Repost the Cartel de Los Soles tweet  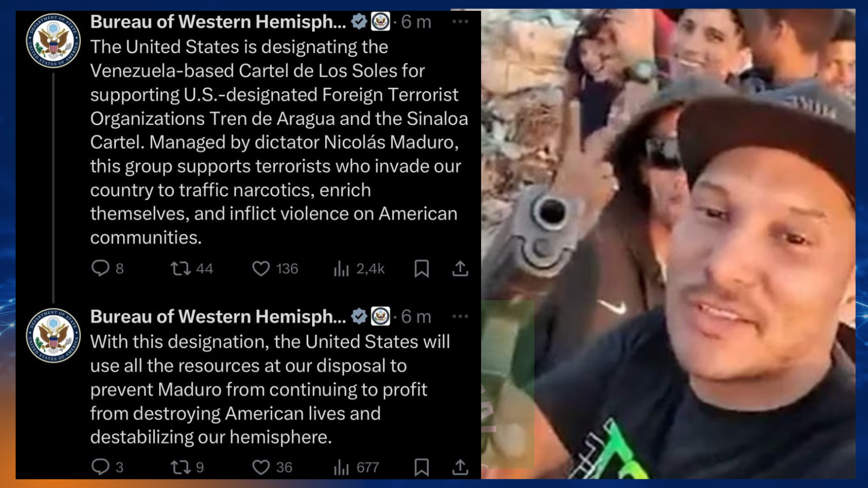click(x=191, y=268)
